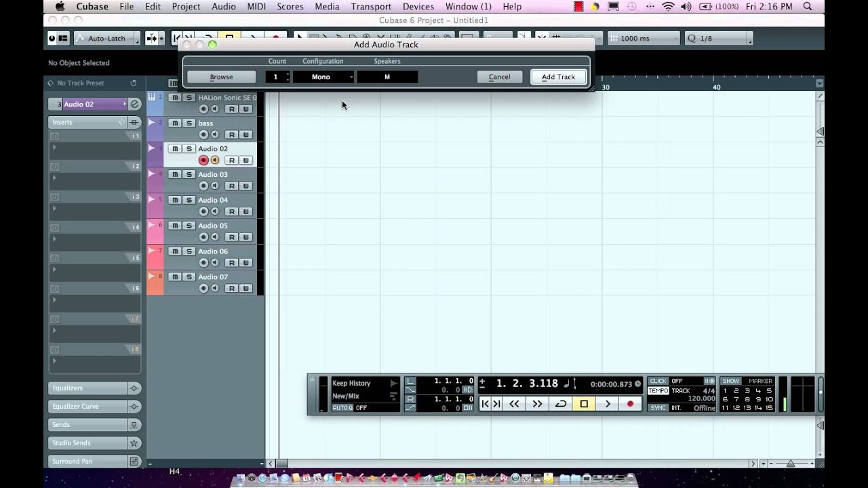Viewport: 868px width, 488px height.
Task: Expand the Equalizer Curve inspector section
Action: [87, 407]
